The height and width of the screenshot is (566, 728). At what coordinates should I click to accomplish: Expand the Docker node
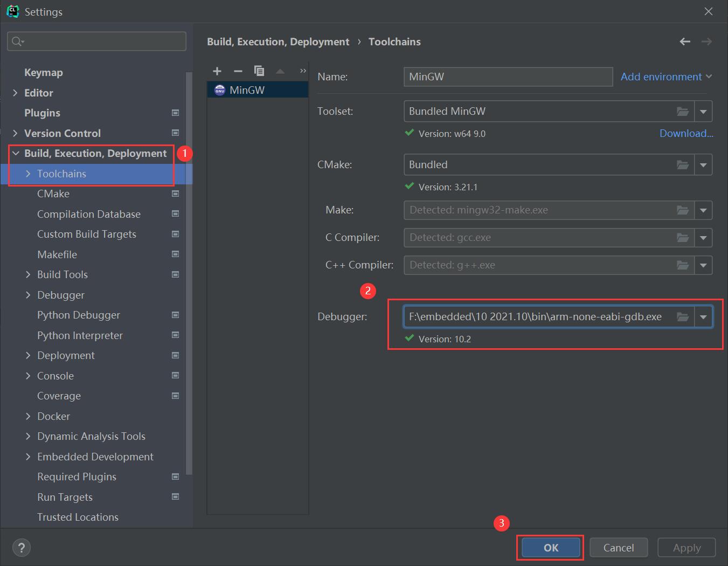[x=28, y=416]
